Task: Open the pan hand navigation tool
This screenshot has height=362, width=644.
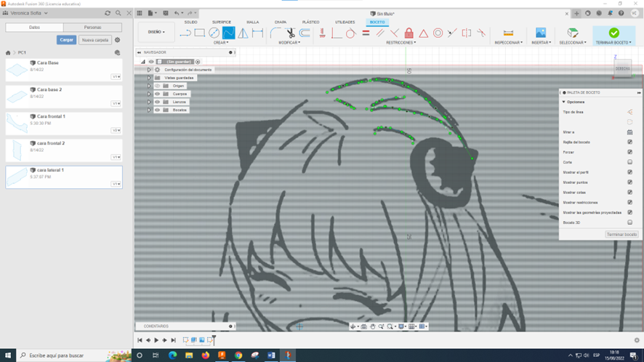Action: click(x=373, y=326)
